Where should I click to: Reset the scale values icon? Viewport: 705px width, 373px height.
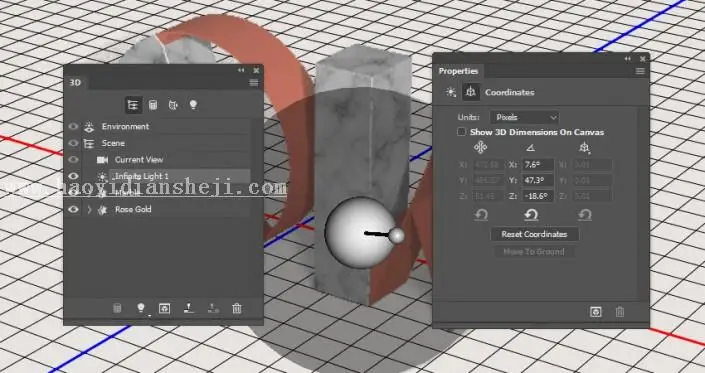pos(585,215)
